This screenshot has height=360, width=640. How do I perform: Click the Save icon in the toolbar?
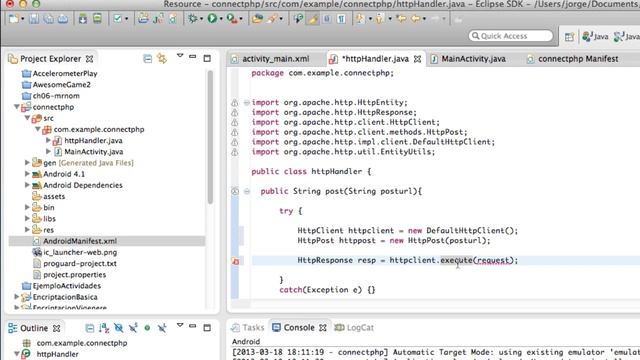pyautogui.click(x=34, y=19)
